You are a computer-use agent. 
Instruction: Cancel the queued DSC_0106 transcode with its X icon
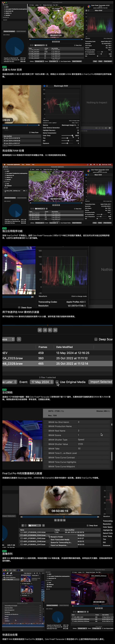[x=27, y=191]
